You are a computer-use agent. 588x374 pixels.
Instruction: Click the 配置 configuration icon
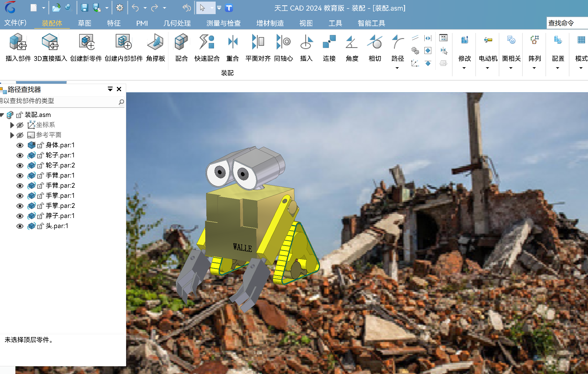[558, 40]
